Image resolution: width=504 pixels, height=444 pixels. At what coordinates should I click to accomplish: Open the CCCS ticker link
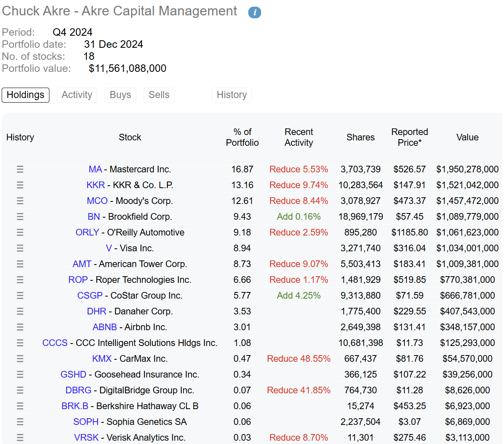[55, 343]
